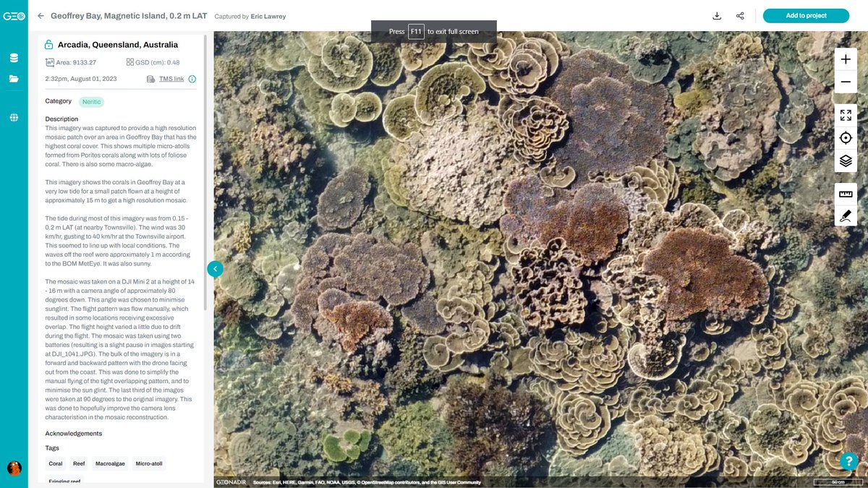Open the user profile avatar

pyautogui.click(x=14, y=468)
